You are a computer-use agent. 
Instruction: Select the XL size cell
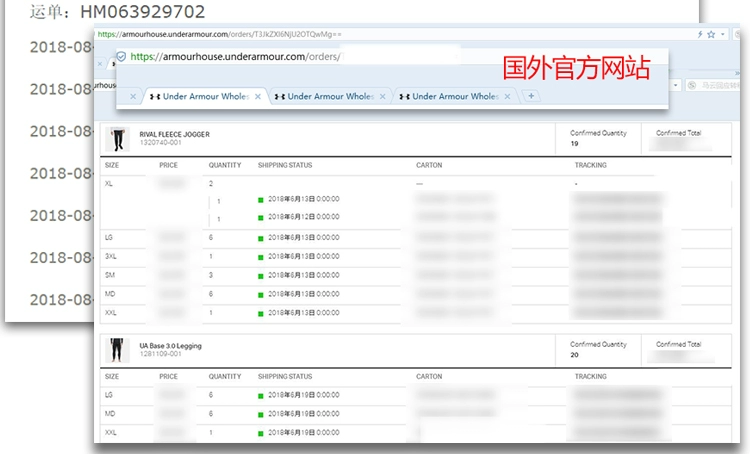(x=109, y=184)
